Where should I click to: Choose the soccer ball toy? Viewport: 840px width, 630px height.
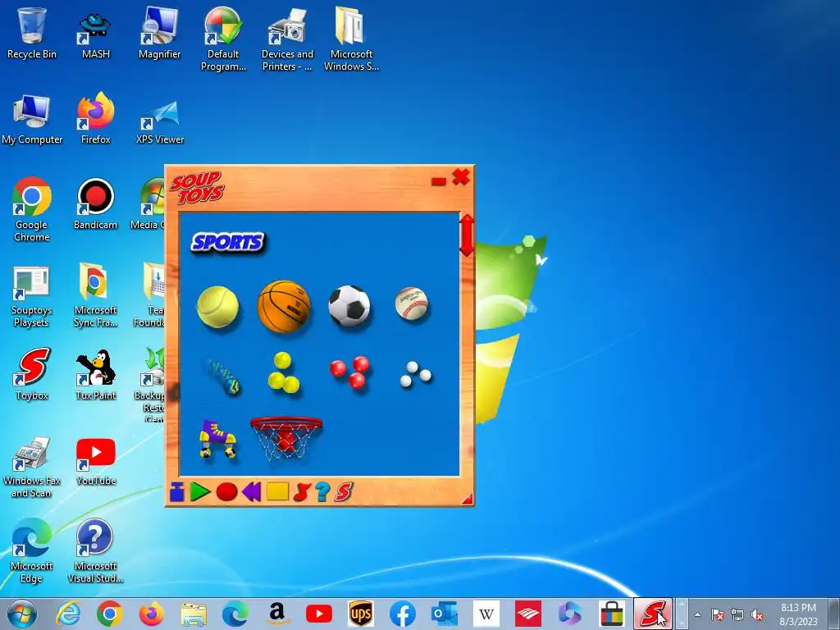click(x=349, y=306)
